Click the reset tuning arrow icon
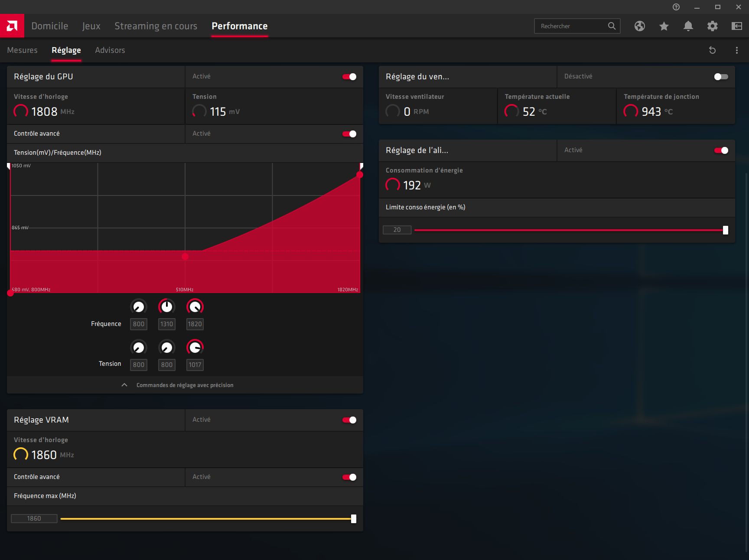The width and height of the screenshot is (749, 560). coord(712,50)
